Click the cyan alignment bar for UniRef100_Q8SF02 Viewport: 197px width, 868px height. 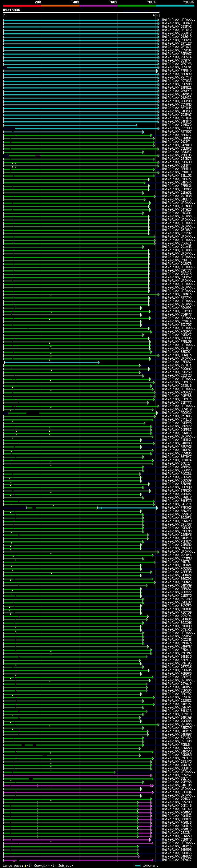[x=81, y=27]
